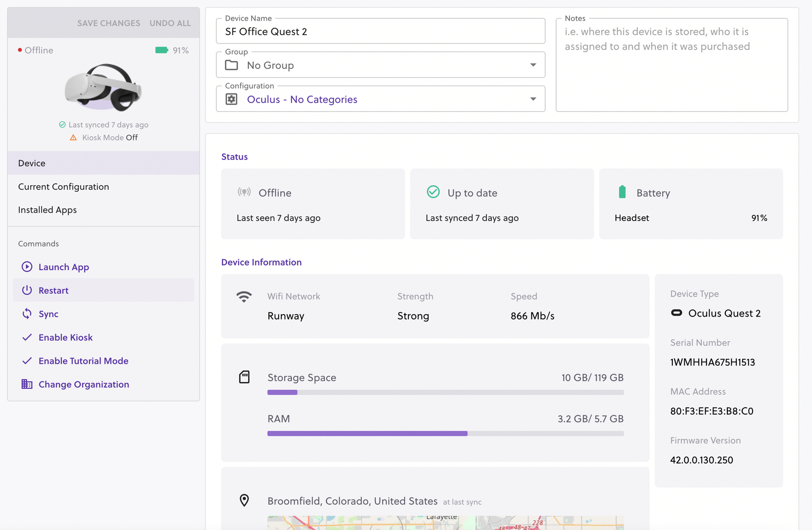Run the Launch App command
The width and height of the screenshot is (812, 530).
[x=103, y=267]
